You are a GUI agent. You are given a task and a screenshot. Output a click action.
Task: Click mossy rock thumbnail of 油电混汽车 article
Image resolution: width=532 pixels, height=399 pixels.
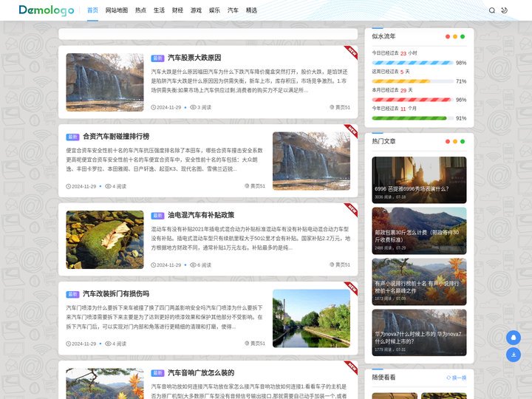105,239
